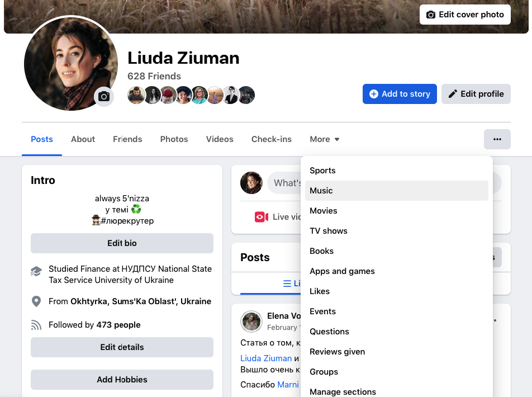Screen dimensions: 532x397
Task: Collapse the More dropdown
Action: pos(324,139)
